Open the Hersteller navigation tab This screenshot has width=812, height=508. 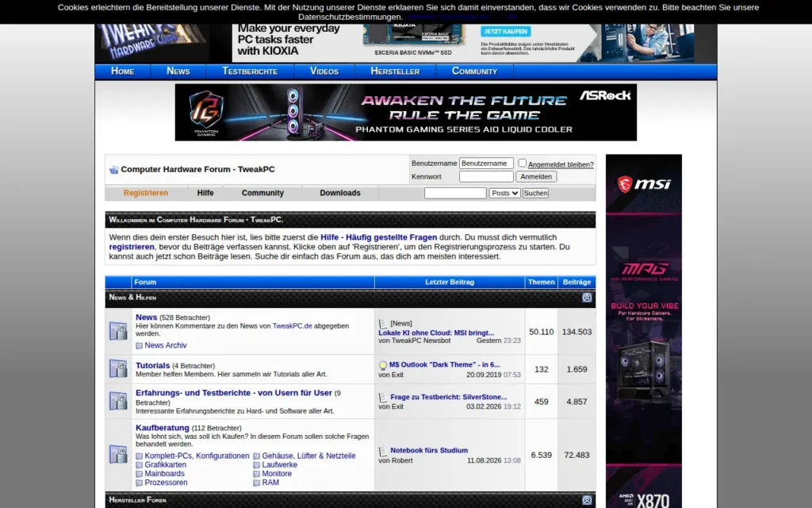click(395, 71)
